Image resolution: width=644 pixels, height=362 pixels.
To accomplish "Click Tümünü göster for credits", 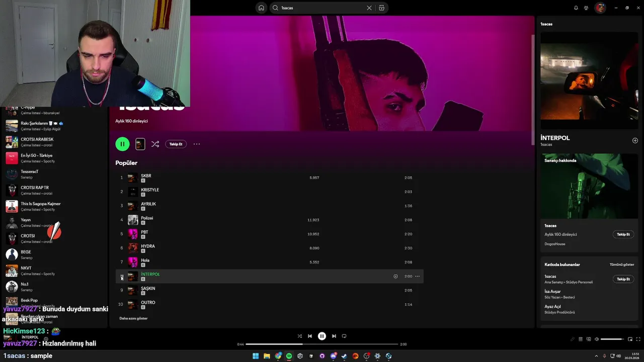I will point(622,264).
